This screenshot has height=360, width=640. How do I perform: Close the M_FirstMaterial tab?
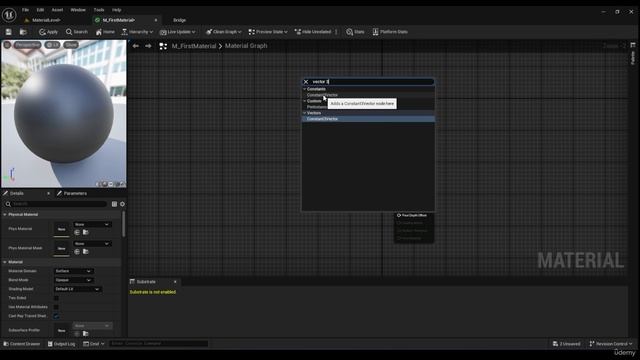point(156,20)
